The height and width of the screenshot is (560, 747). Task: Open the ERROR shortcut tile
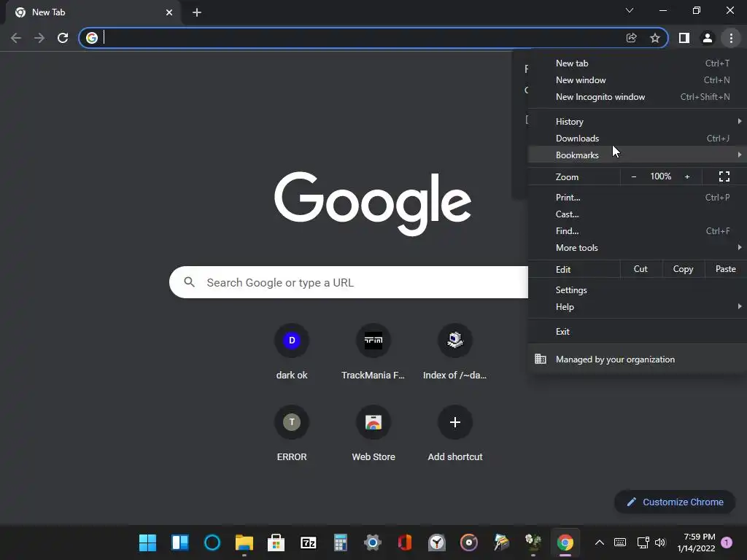tap(292, 433)
